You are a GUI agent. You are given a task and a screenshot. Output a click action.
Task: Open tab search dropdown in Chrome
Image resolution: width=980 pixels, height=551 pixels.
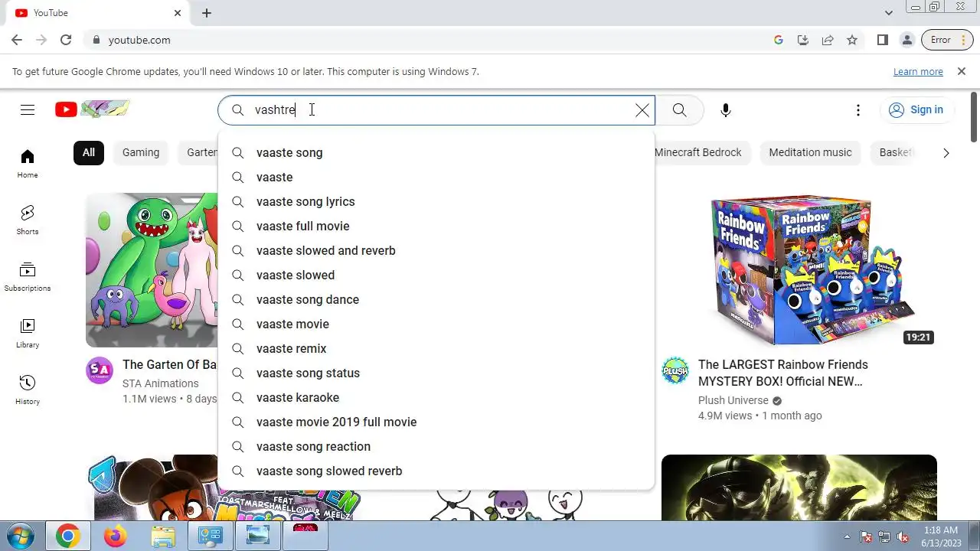tap(889, 13)
